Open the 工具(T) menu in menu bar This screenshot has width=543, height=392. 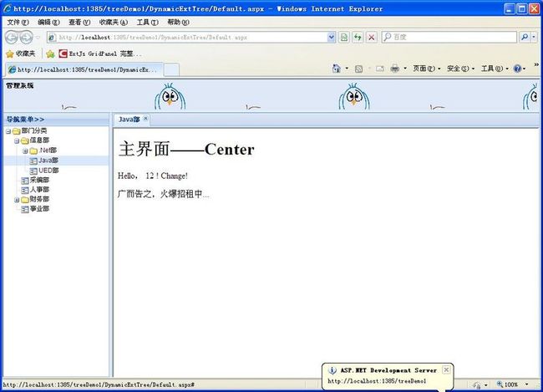pyautogui.click(x=148, y=23)
